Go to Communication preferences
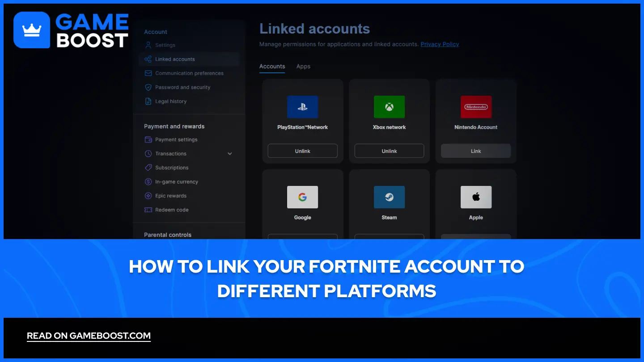 pos(189,73)
